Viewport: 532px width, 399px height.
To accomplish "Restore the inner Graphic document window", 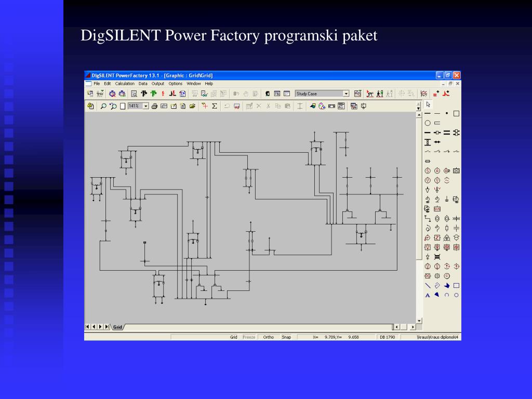I will point(450,84).
